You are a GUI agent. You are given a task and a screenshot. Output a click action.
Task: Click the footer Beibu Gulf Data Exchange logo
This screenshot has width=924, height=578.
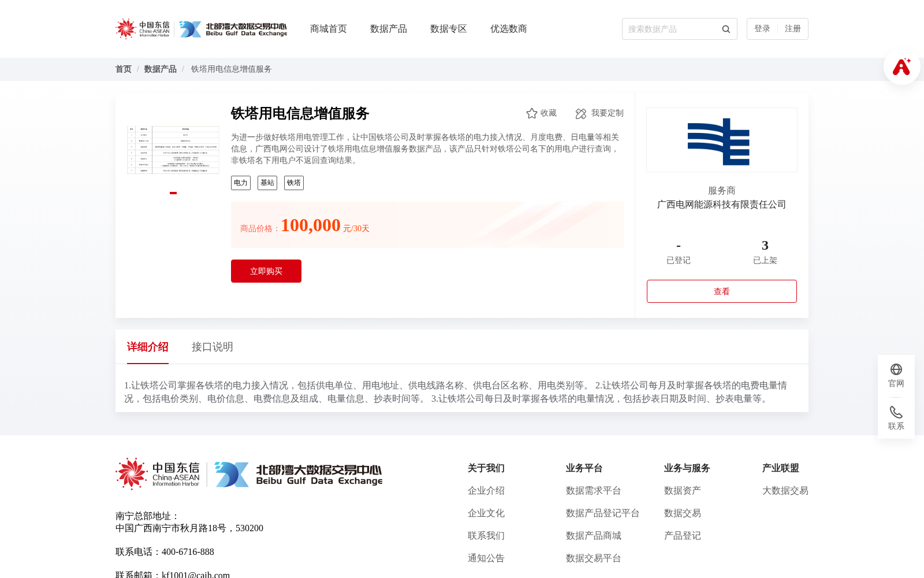tap(298, 475)
